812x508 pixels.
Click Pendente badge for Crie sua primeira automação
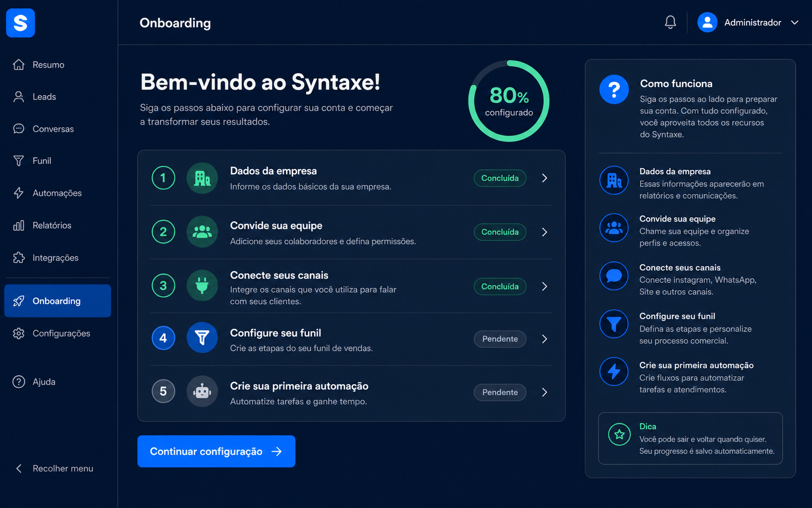500,392
